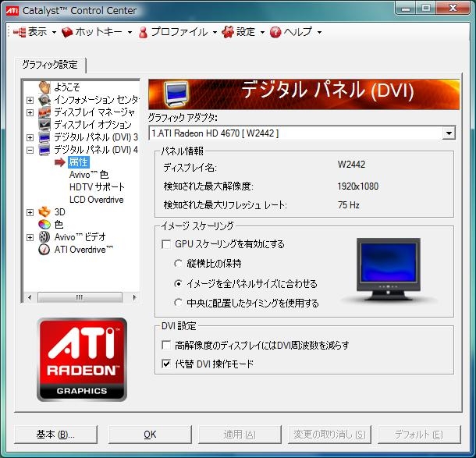476x458 pixels.
Task: Click the デジタル パネル (DVI) 4 monitor icon
Action: pyautogui.click(x=44, y=150)
